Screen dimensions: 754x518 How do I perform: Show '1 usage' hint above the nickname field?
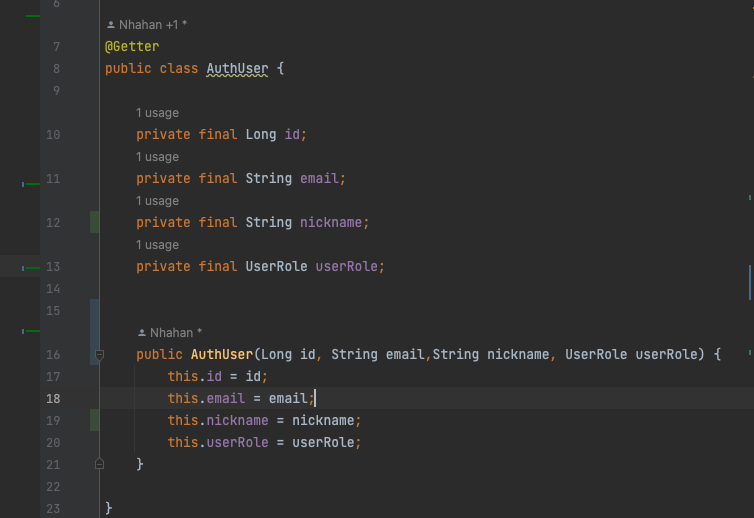point(157,201)
